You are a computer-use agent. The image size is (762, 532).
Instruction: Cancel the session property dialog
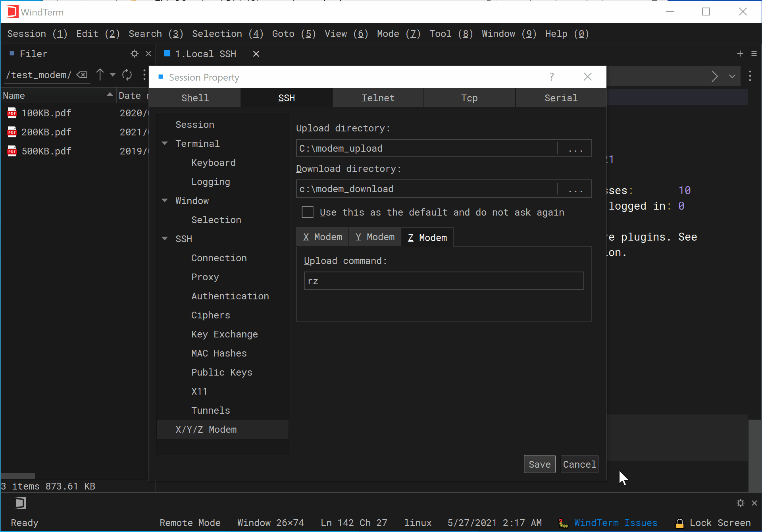pos(579,464)
